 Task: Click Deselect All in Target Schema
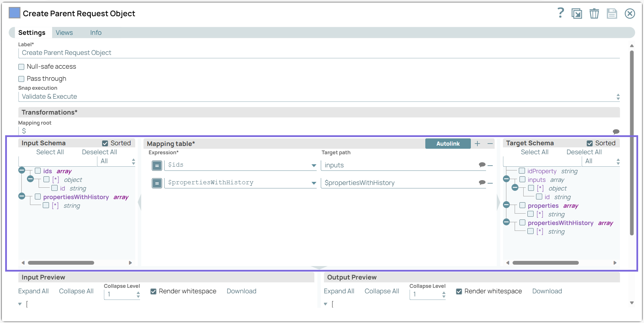click(584, 152)
